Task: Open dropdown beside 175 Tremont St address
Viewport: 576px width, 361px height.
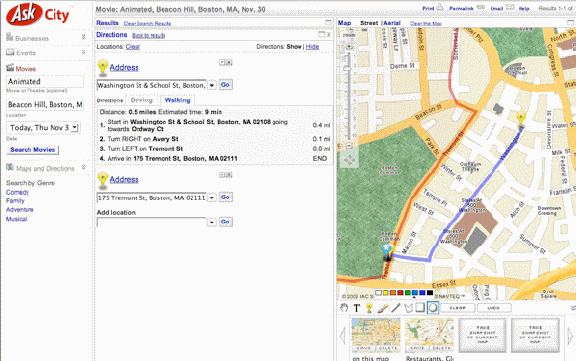Action: click(x=212, y=198)
